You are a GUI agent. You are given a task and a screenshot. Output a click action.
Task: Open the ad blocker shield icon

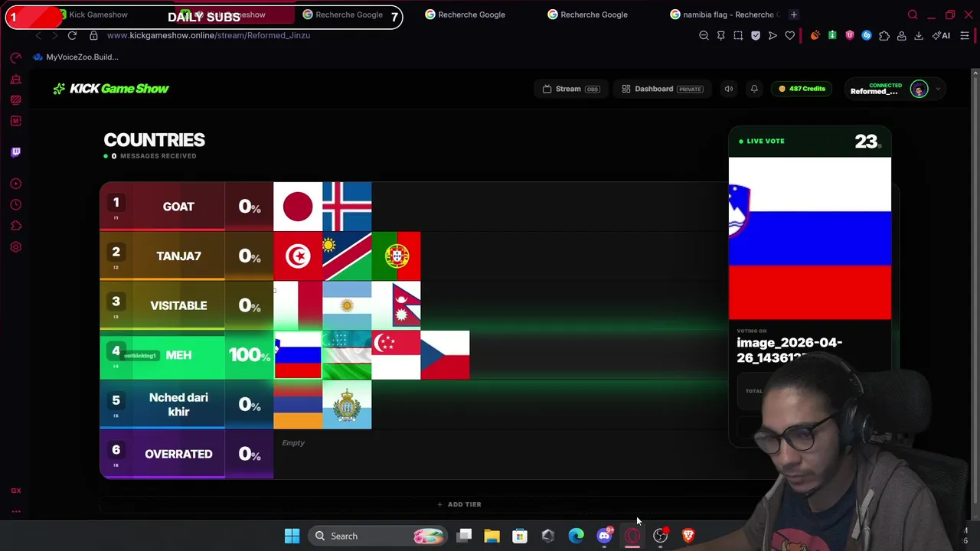tap(756, 35)
